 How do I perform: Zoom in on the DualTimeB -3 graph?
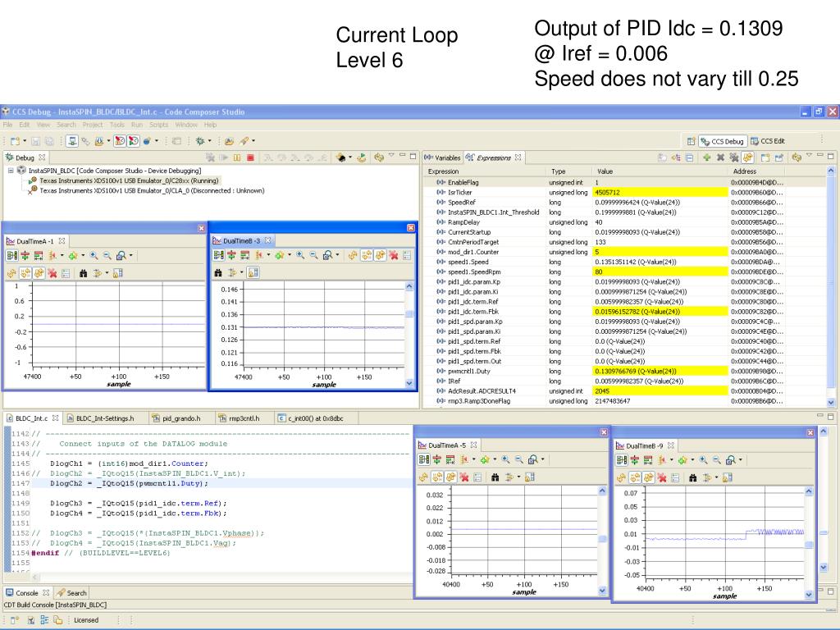pyautogui.click(x=300, y=255)
